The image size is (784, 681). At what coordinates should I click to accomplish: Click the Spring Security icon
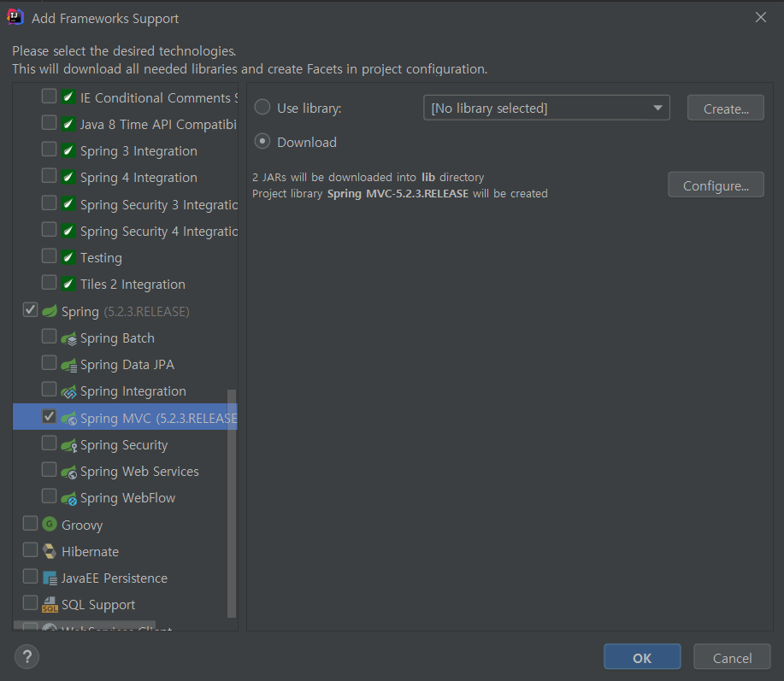[x=69, y=445]
